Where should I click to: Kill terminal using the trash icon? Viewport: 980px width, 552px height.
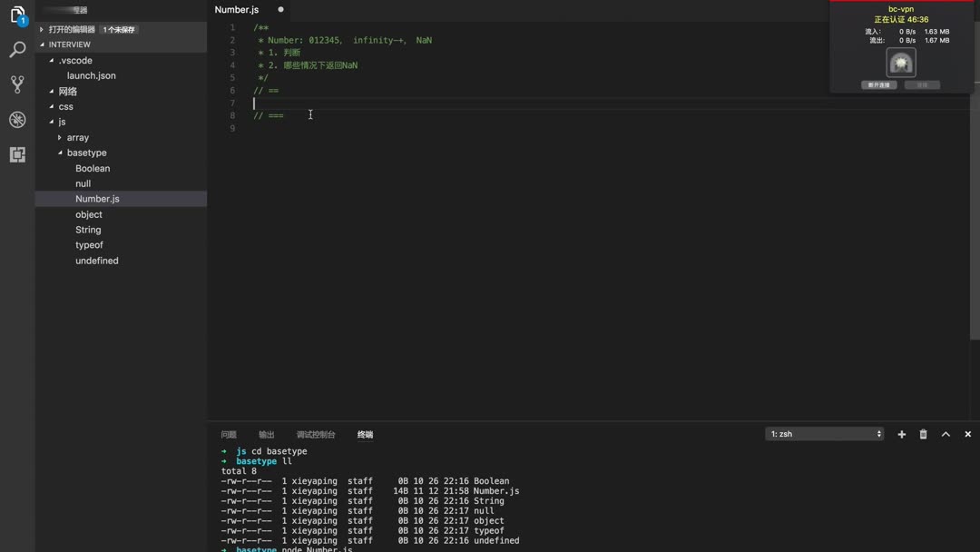pyautogui.click(x=924, y=435)
